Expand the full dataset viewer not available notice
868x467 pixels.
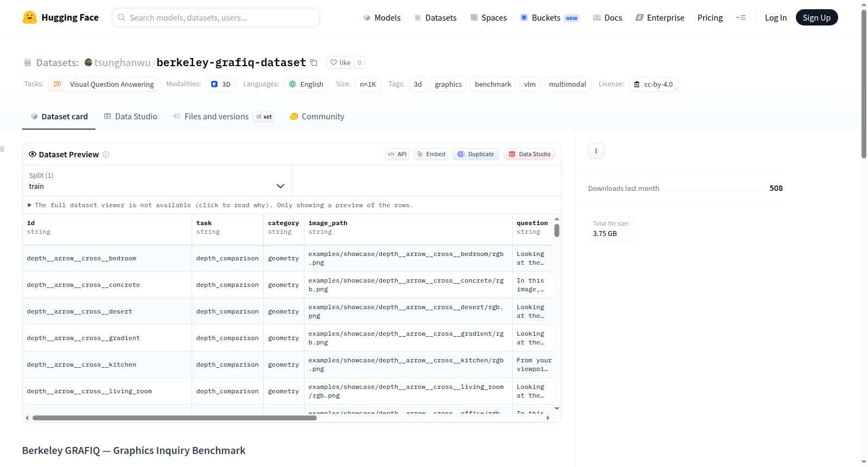pos(220,205)
